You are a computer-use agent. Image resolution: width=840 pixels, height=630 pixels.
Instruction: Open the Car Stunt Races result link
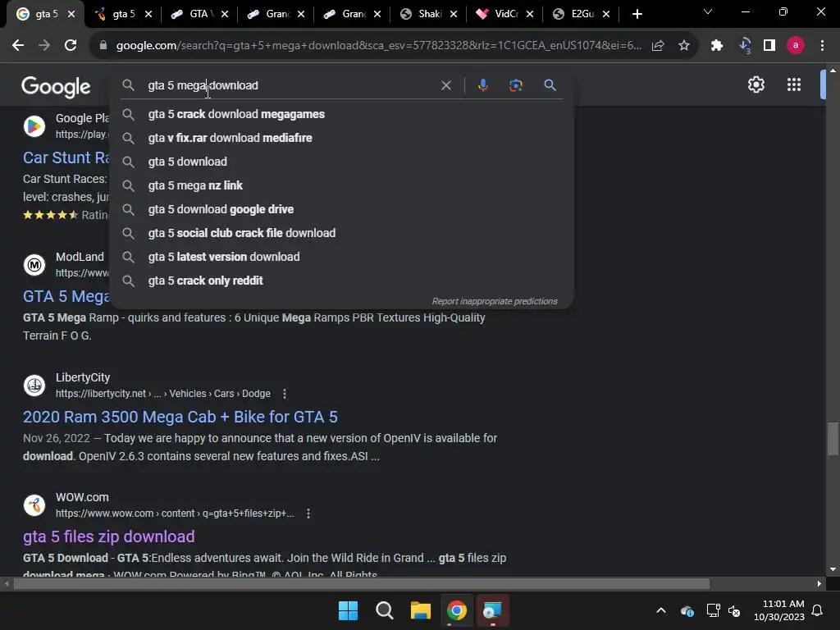coord(66,157)
